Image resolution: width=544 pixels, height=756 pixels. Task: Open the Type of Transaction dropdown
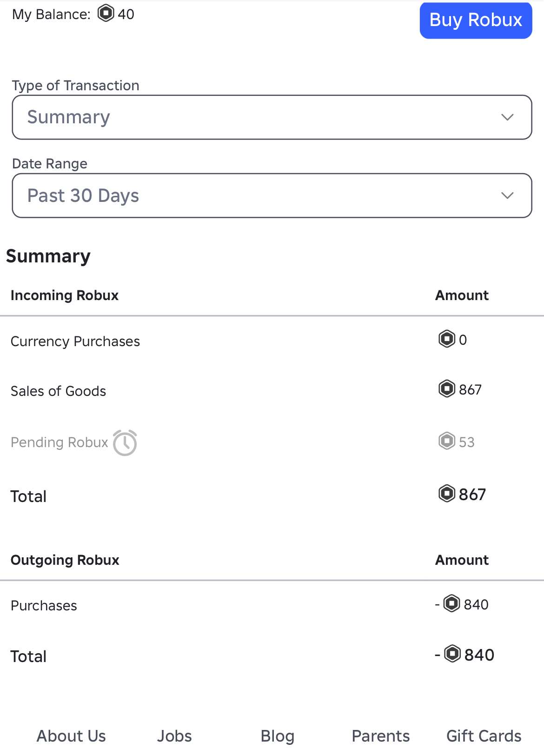tap(272, 117)
